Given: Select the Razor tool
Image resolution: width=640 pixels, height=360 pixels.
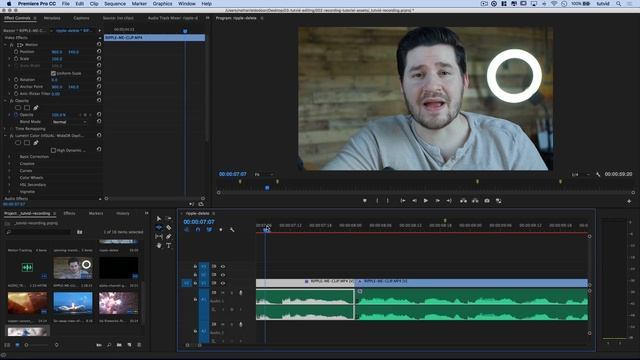Looking at the screenshot, I should [169, 228].
